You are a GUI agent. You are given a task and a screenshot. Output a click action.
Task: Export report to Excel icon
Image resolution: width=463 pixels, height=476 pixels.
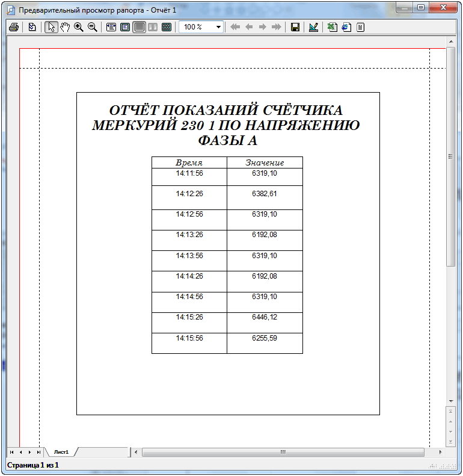tap(333, 27)
